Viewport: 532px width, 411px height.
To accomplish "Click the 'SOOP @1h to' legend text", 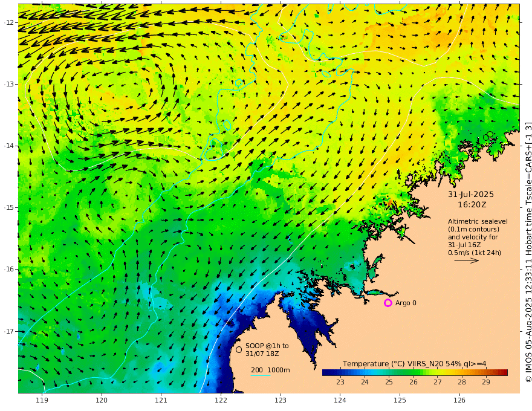I will (x=267, y=346).
